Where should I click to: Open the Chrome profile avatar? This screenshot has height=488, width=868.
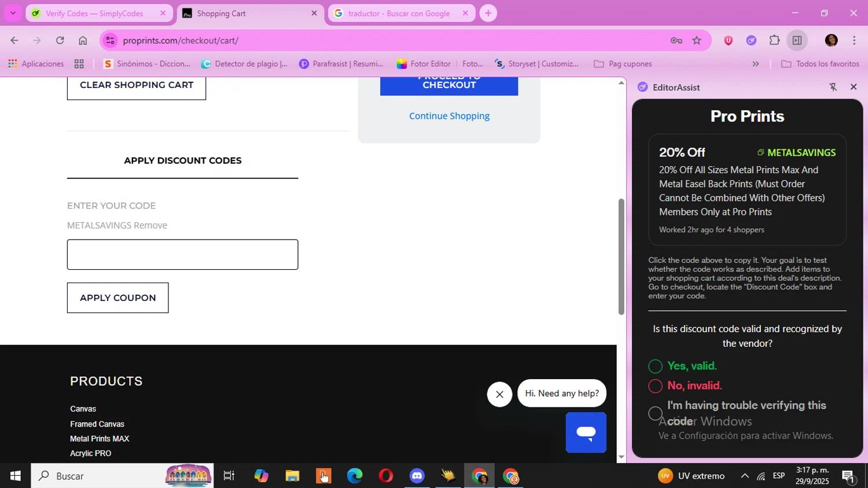(831, 41)
